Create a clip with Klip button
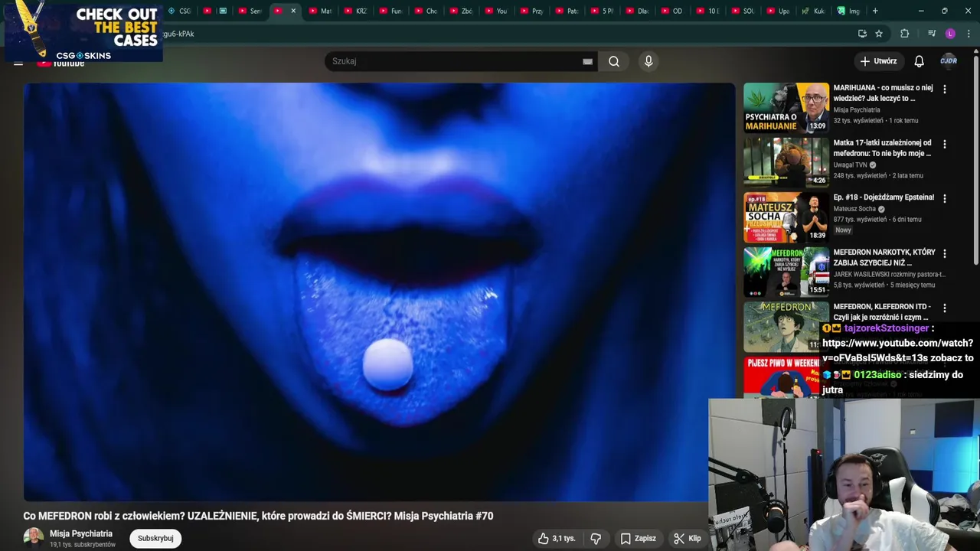Screen dimensions: 980x551 pyautogui.click(x=687, y=539)
